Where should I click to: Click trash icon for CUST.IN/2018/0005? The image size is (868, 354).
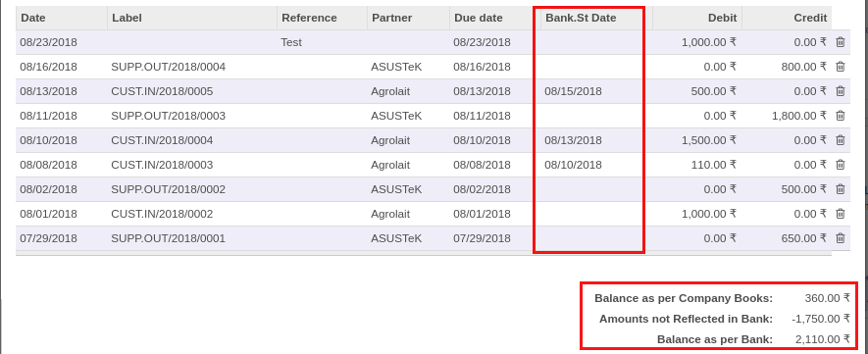pos(840,91)
